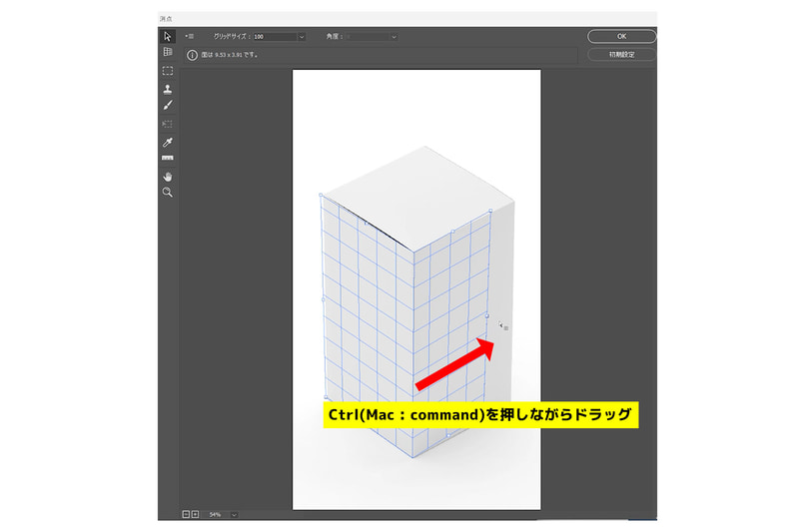Open the 角度 dropdown arrow
This screenshot has width=799, height=532.
coord(394,37)
